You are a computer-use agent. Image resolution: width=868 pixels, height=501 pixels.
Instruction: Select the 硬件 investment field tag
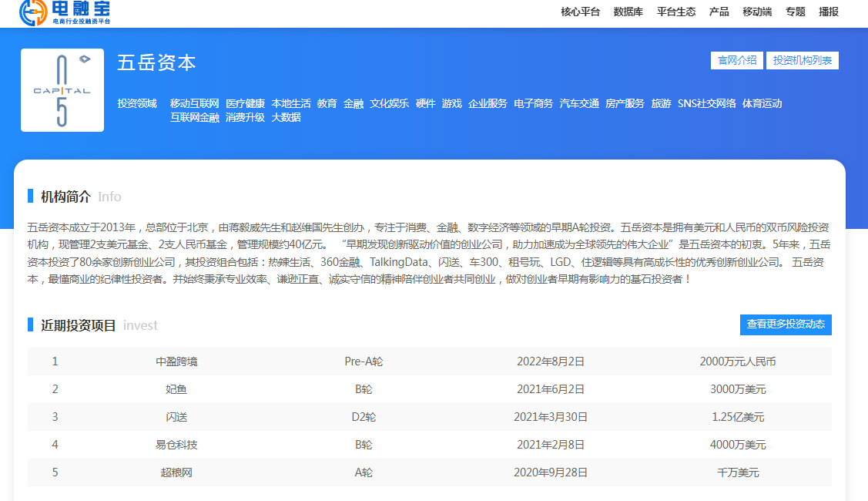click(x=426, y=103)
